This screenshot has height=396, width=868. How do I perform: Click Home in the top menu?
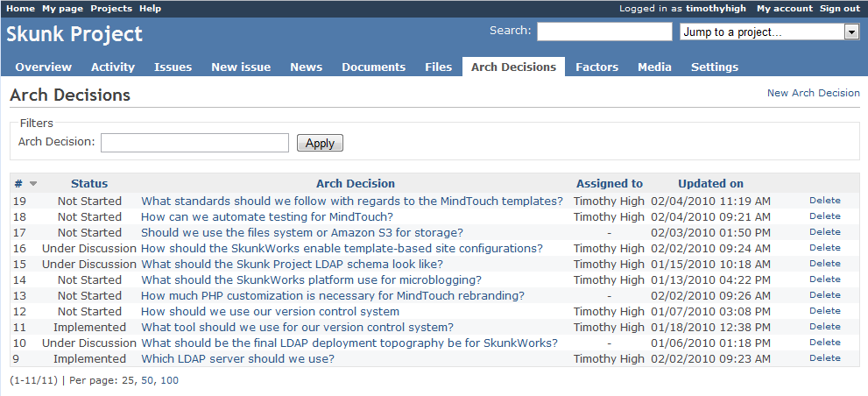20,8
